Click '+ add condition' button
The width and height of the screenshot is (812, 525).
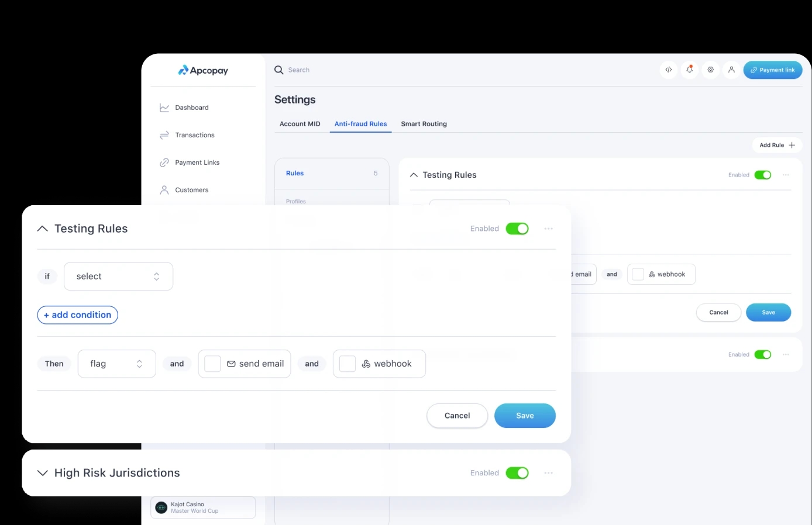pos(78,315)
